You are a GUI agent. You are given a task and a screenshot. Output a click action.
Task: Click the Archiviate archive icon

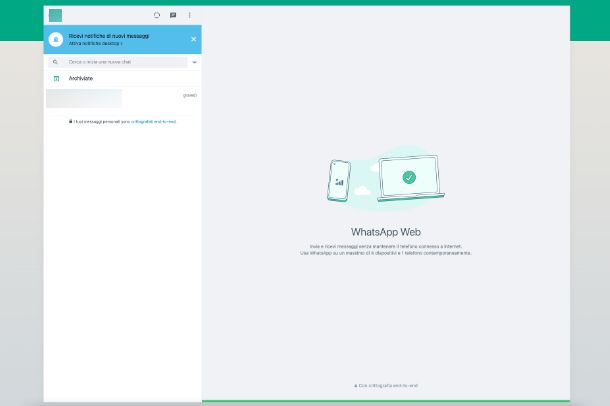point(56,79)
